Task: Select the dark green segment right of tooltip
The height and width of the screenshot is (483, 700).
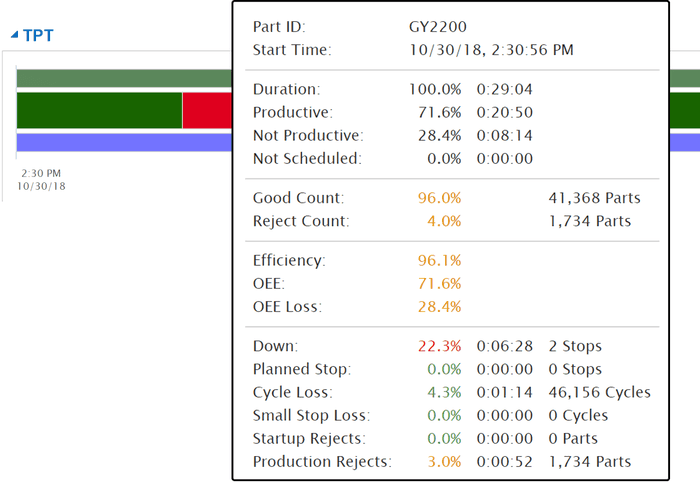Action: [685, 110]
